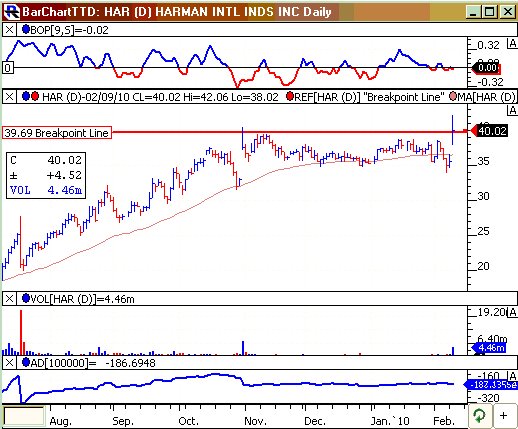Viewport: 518px width, 429px height.
Task: Close the HAR price chart pane
Action: pyautogui.click(x=9, y=97)
